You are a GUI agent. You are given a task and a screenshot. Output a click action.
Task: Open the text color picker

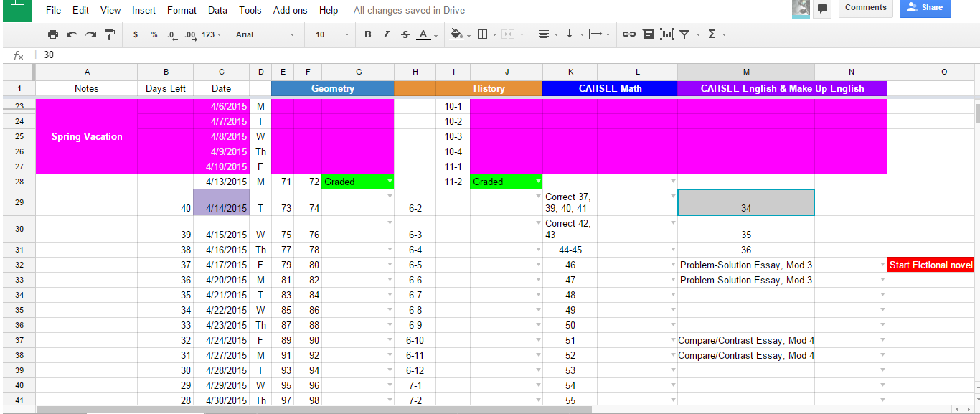pos(426,34)
